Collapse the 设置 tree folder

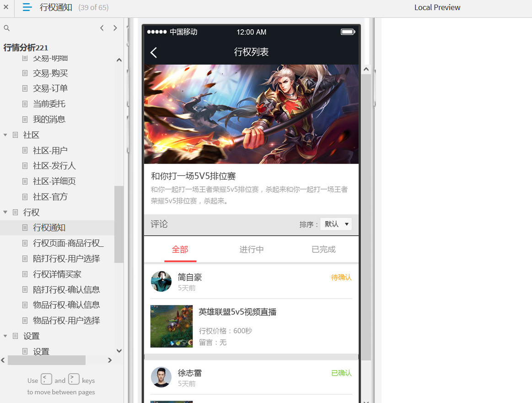click(x=5, y=336)
